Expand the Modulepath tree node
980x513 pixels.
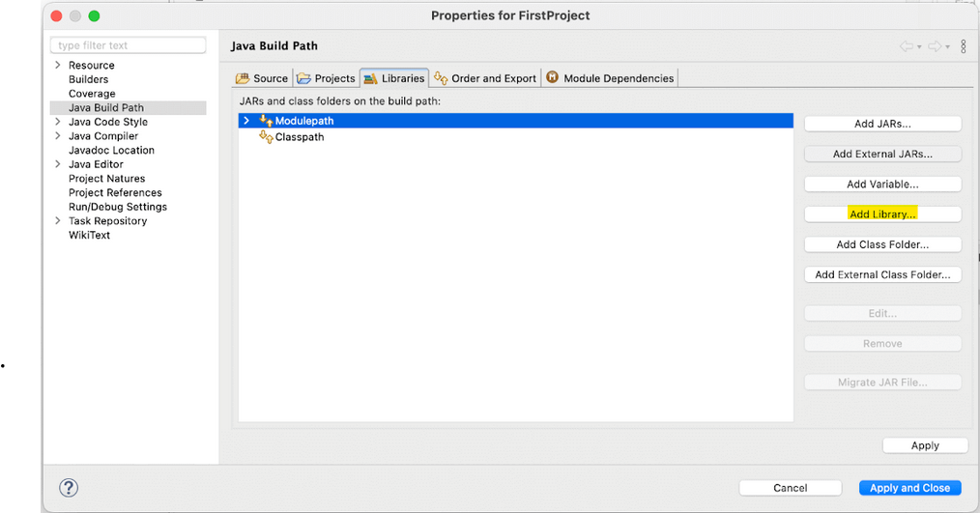[x=246, y=121]
